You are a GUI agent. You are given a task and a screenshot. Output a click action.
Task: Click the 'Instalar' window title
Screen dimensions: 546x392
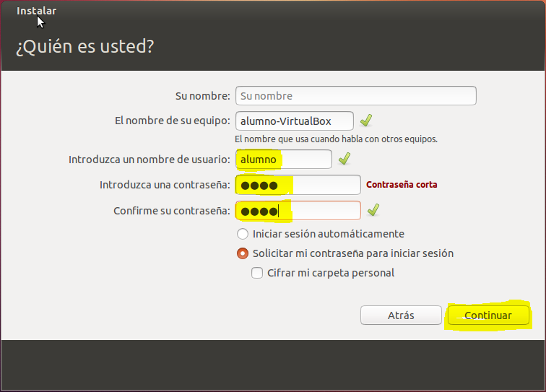[36, 11]
